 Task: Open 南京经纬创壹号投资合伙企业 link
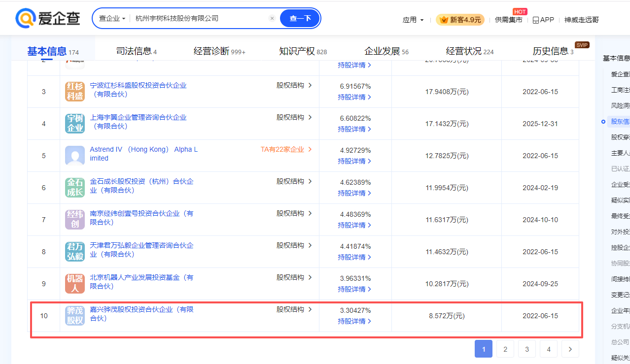point(141,218)
